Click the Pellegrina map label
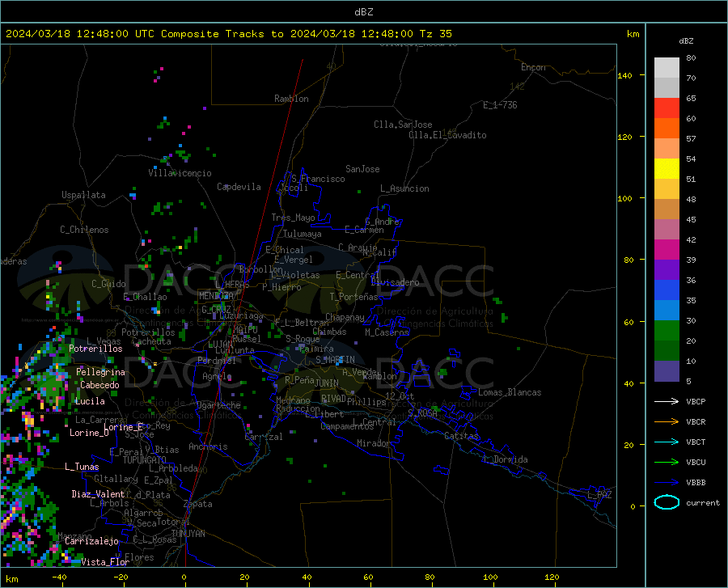This screenshot has width=728, height=588. click(100, 372)
